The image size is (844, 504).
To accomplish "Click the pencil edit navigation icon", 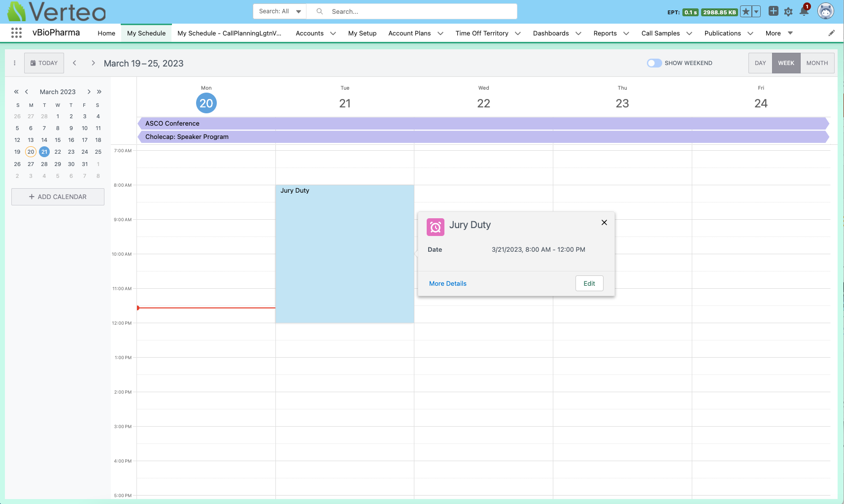I will coord(832,33).
